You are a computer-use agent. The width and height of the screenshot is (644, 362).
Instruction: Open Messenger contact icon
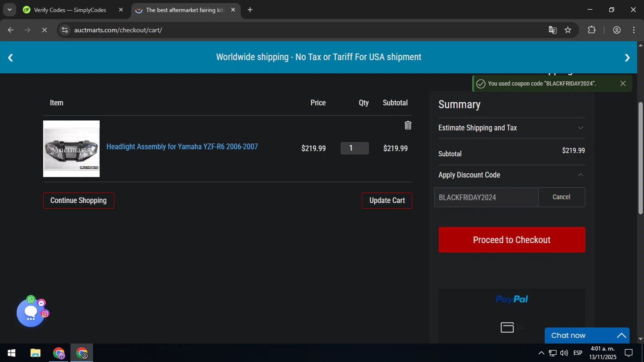pos(42,303)
